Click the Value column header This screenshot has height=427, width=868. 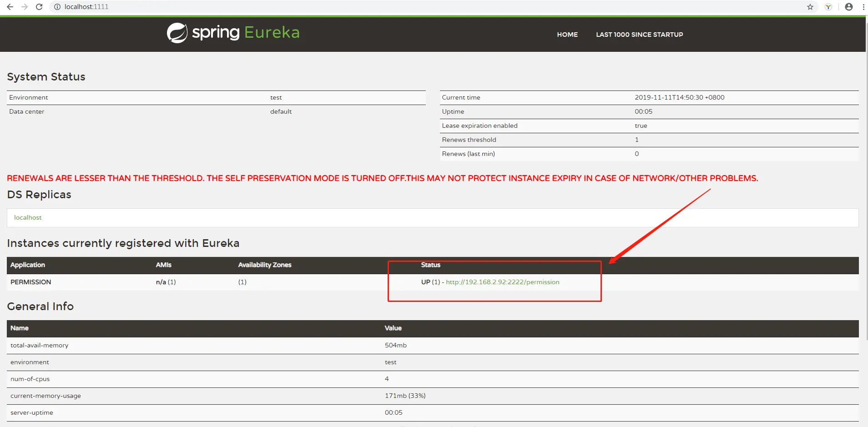point(394,328)
